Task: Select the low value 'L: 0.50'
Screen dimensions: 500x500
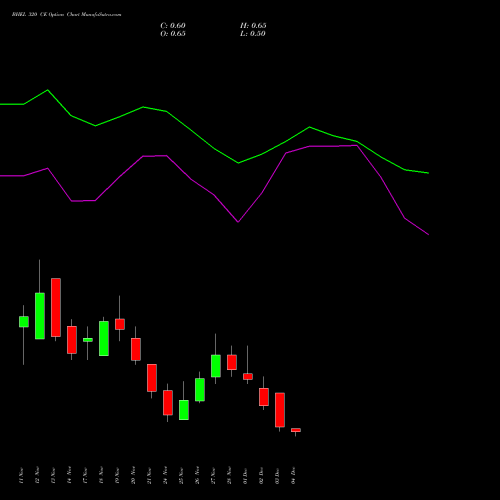Action: [253, 34]
